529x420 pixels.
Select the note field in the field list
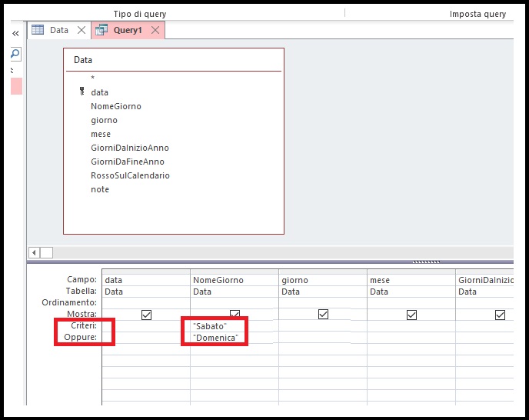pyautogui.click(x=100, y=189)
